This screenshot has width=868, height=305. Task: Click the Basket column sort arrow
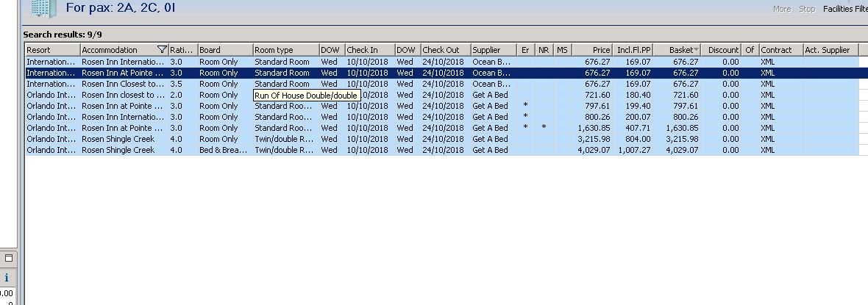coord(697,50)
